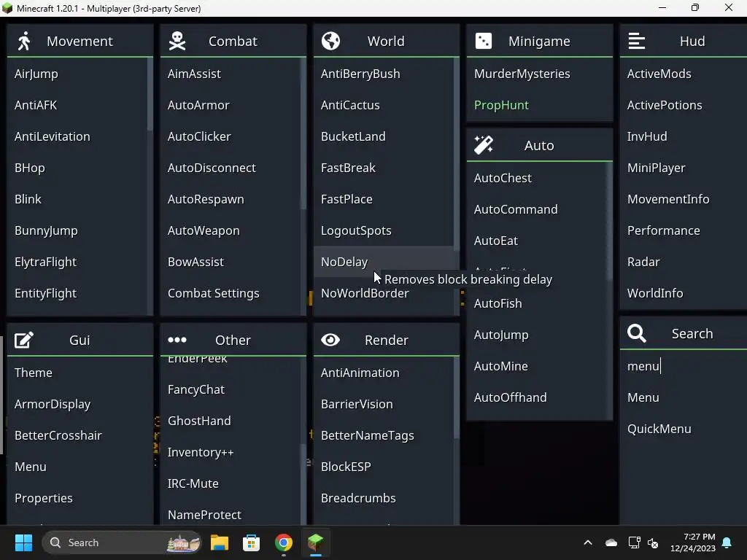This screenshot has width=747, height=560.
Task: Open Google Chrome from taskbar
Action: click(x=284, y=542)
